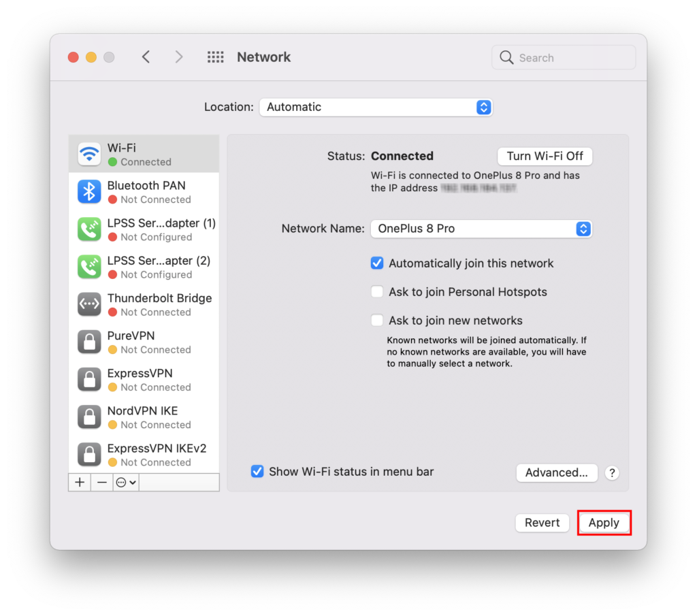Click the LPSS Serial Adapter (1) phone icon
This screenshot has width=697, height=616.
coord(89,229)
